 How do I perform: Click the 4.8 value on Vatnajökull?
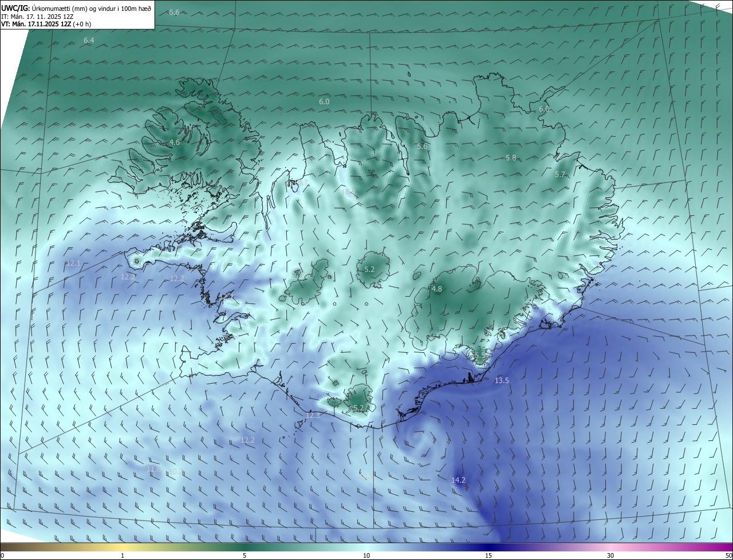coord(437,289)
